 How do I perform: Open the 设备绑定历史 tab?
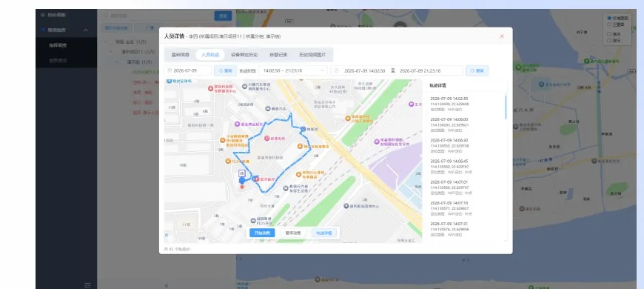244,55
